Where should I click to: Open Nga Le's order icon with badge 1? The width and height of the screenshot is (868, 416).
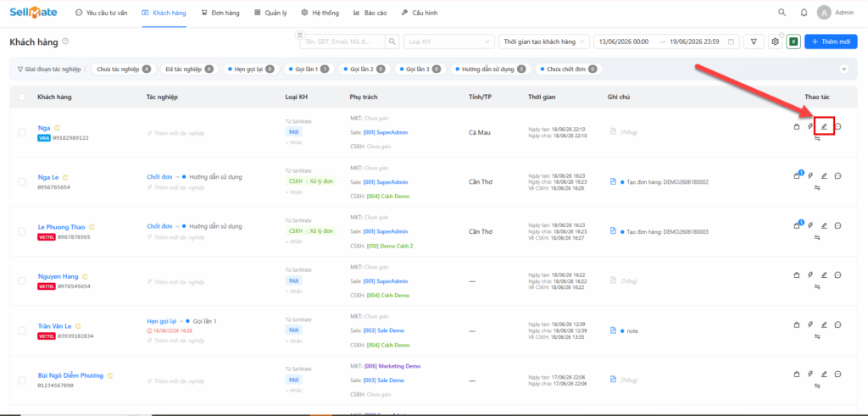pos(798,175)
